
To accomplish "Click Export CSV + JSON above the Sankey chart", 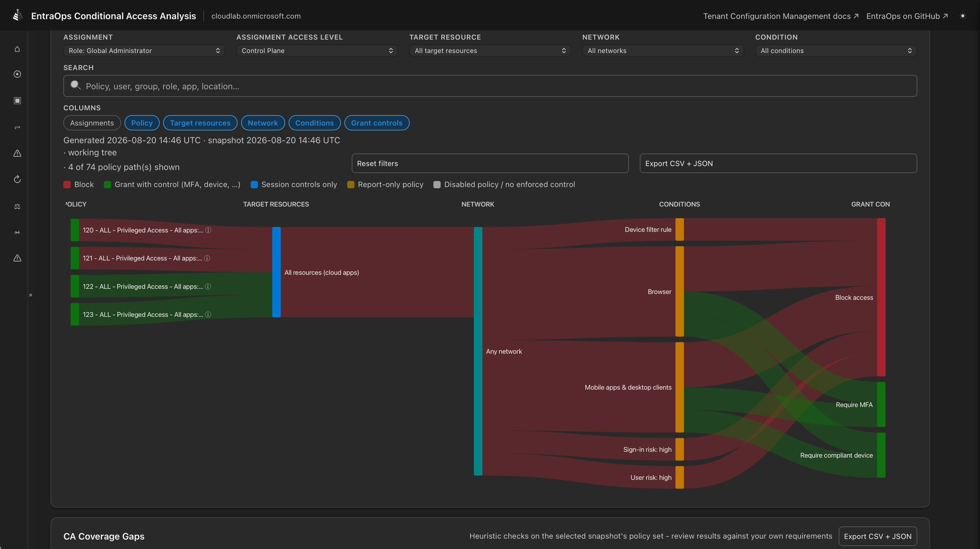I will pyautogui.click(x=778, y=163).
